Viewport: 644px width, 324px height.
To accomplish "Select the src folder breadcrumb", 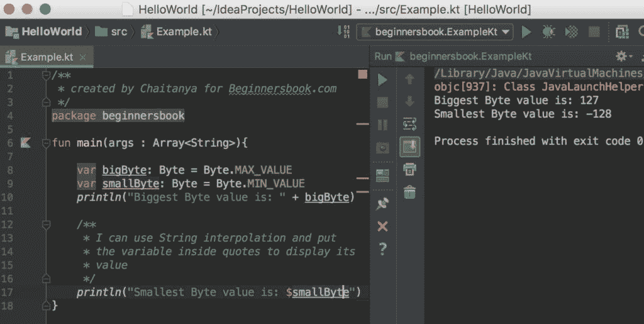I will [111, 31].
